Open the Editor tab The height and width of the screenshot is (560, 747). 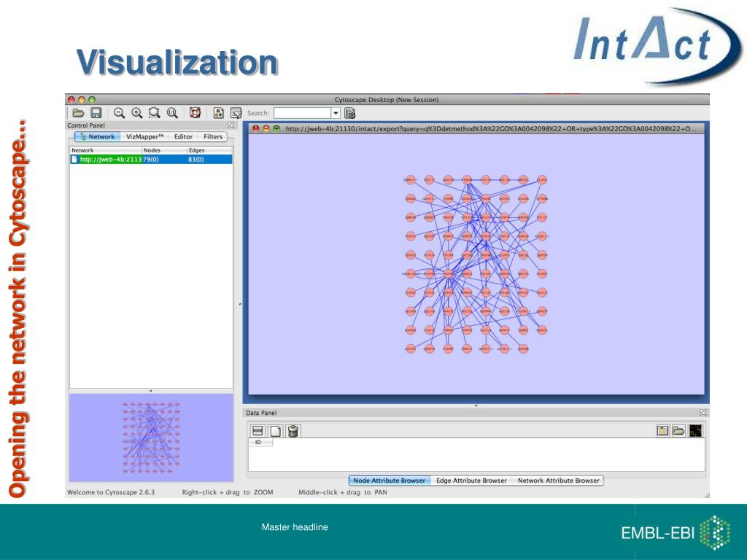click(x=183, y=136)
